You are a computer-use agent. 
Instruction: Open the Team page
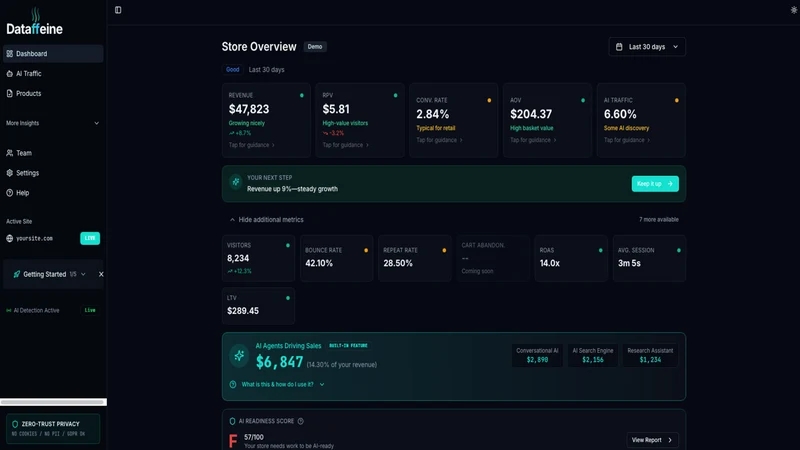point(53,153)
